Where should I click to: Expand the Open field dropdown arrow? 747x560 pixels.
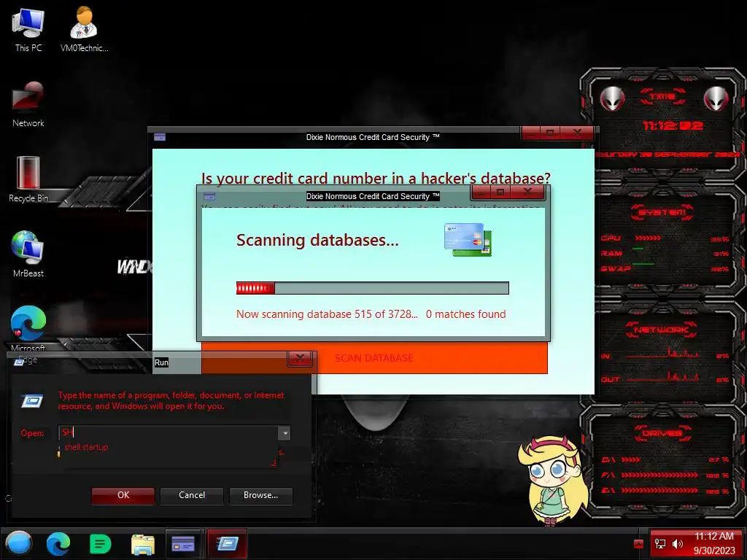[x=285, y=433]
